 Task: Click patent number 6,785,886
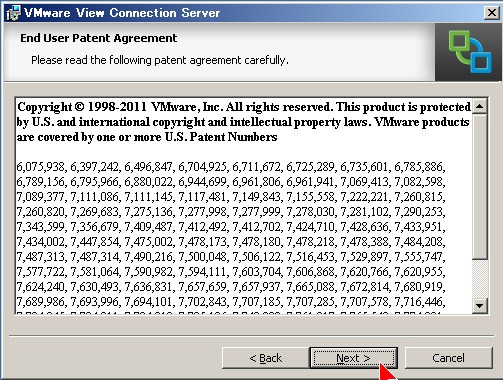pos(420,166)
